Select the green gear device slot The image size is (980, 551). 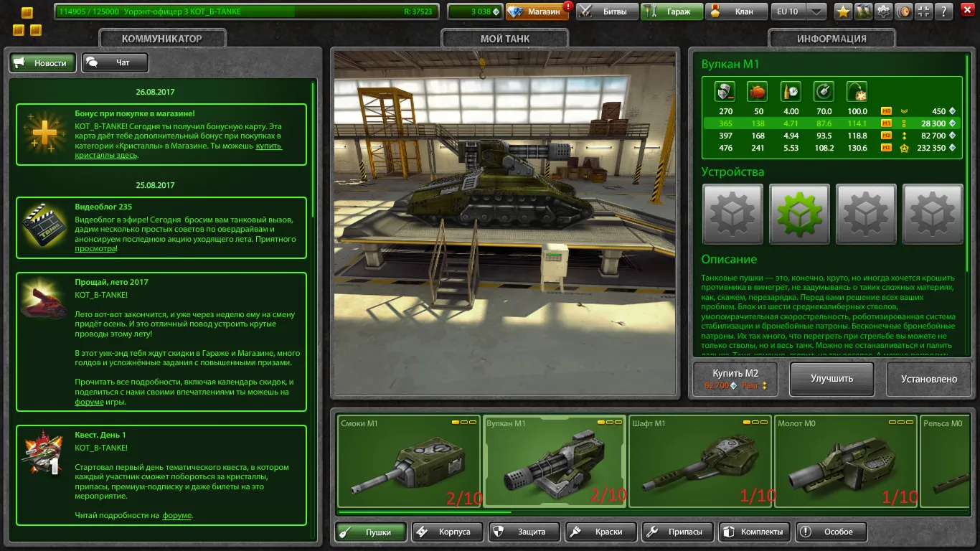pos(799,214)
